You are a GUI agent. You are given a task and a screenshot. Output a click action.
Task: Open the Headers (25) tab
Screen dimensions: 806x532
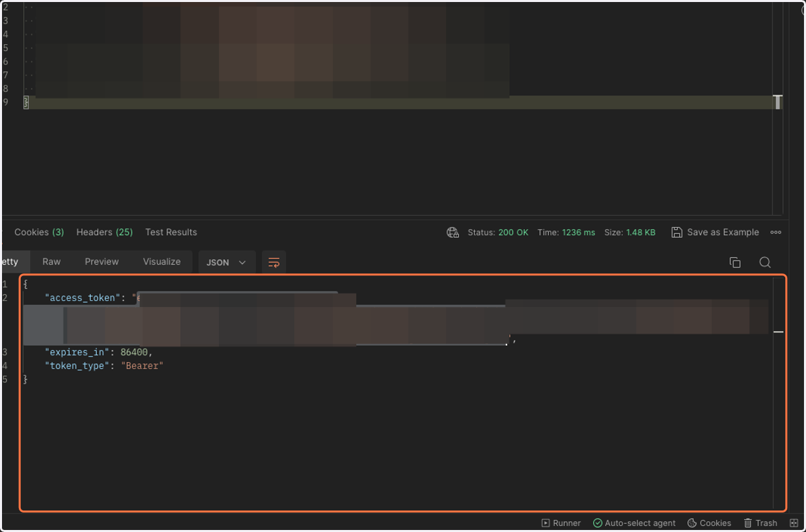click(105, 232)
